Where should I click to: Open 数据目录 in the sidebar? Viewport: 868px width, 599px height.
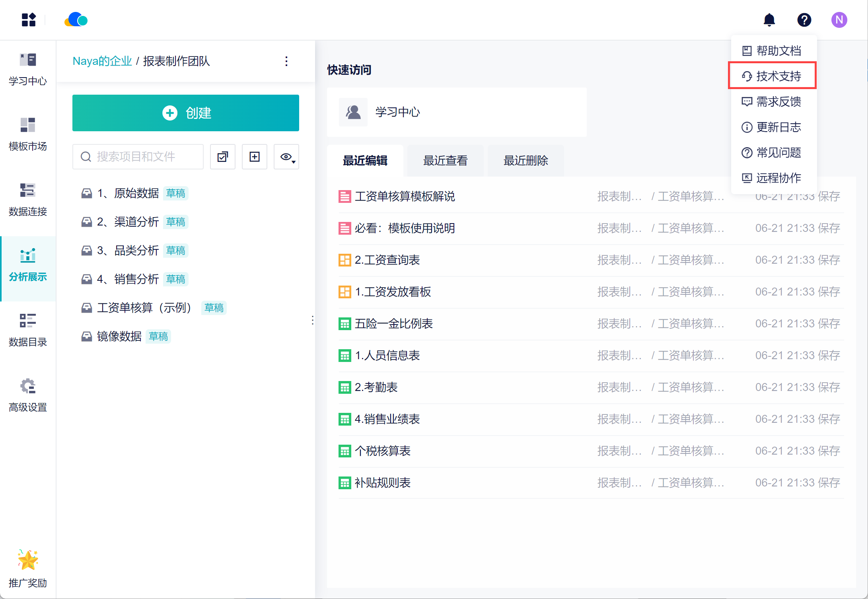(x=28, y=330)
